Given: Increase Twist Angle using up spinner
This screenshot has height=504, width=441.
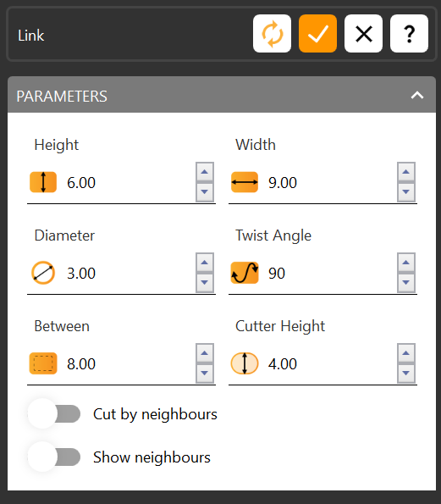Looking at the screenshot, I should point(406,263).
